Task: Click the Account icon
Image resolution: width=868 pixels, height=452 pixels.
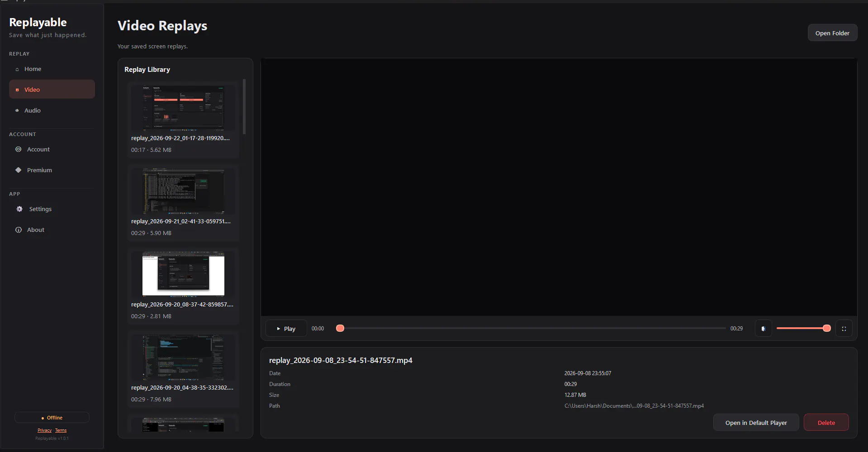Action: tap(19, 149)
